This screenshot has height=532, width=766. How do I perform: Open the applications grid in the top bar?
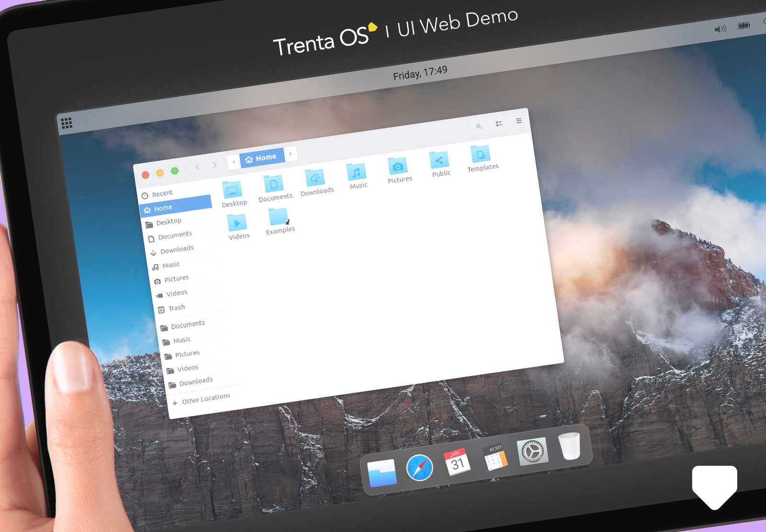[x=67, y=123]
